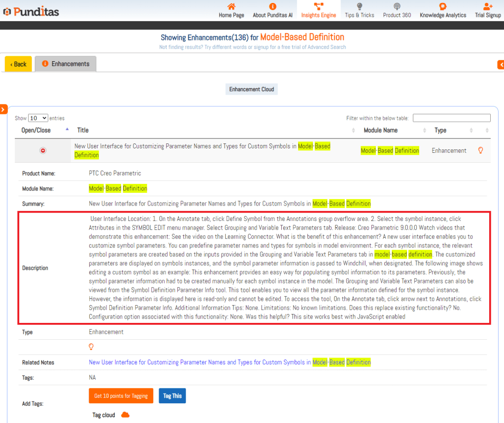This screenshot has width=504, height=423.
Task: Expand the left orange side panel arrow
Action: point(3,109)
